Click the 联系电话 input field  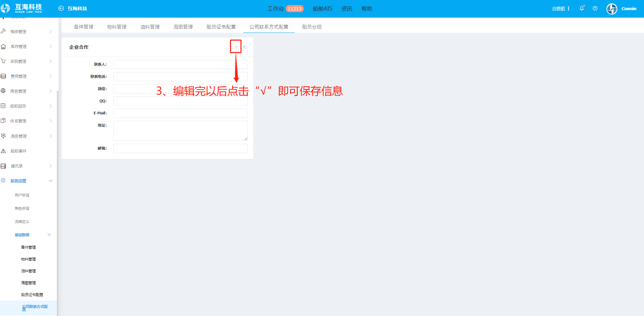pyautogui.click(x=181, y=76)
